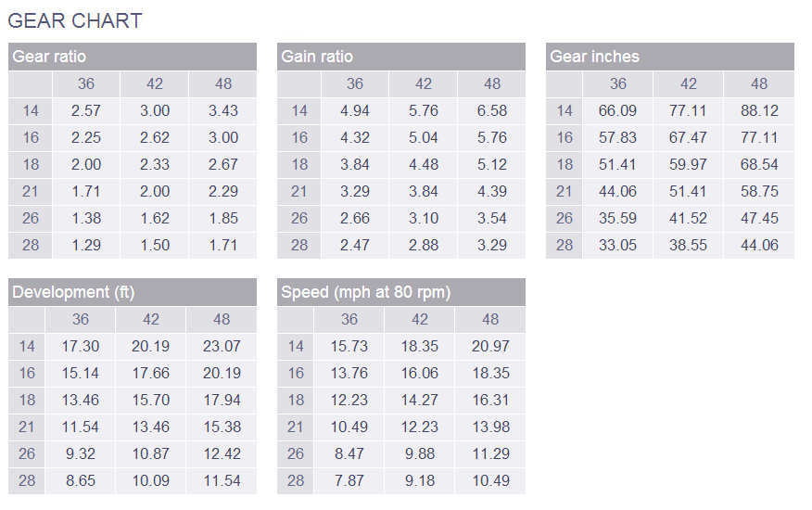Select the 7.87 cell in Speed table
This screenshot has width=812, height=510.
click(349, 481)
